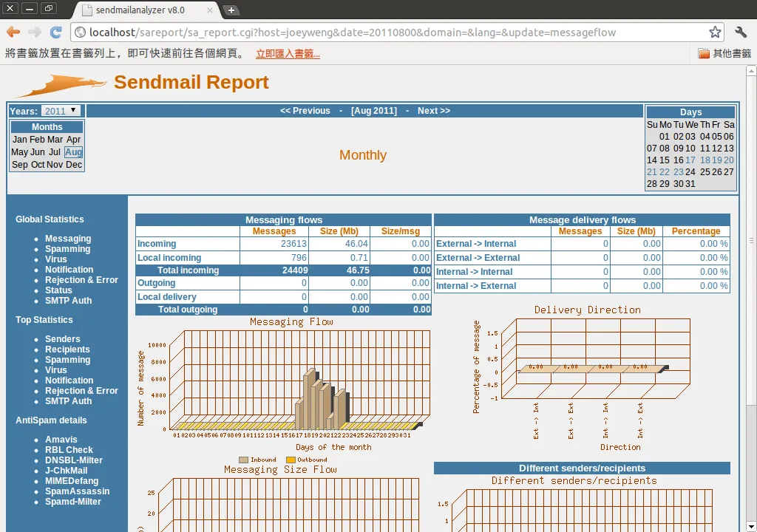Go to Next >> month

(x=433, y=111)
